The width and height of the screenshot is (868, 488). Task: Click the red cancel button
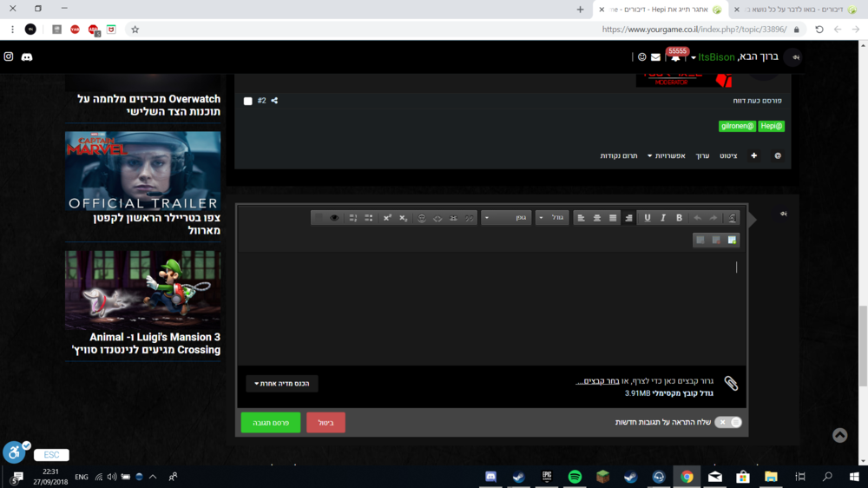click(325, 422)
